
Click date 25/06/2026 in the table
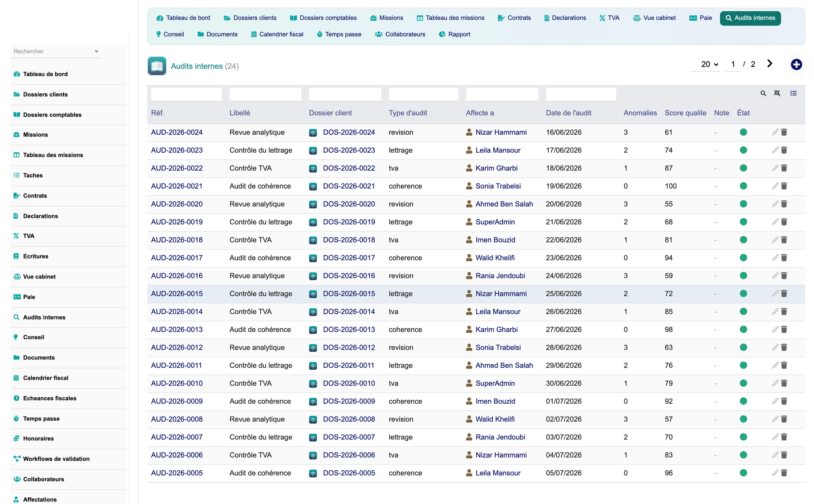click(563, 294)
